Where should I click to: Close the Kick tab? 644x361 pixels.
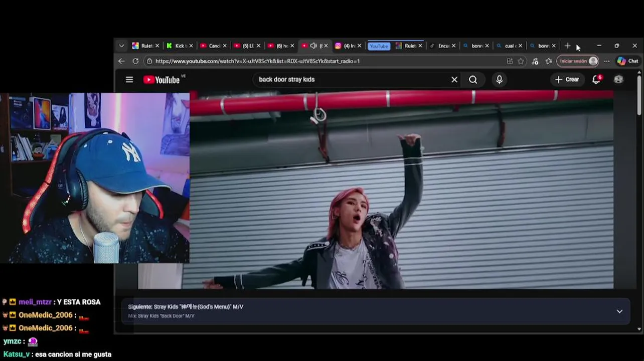[191, 46]
